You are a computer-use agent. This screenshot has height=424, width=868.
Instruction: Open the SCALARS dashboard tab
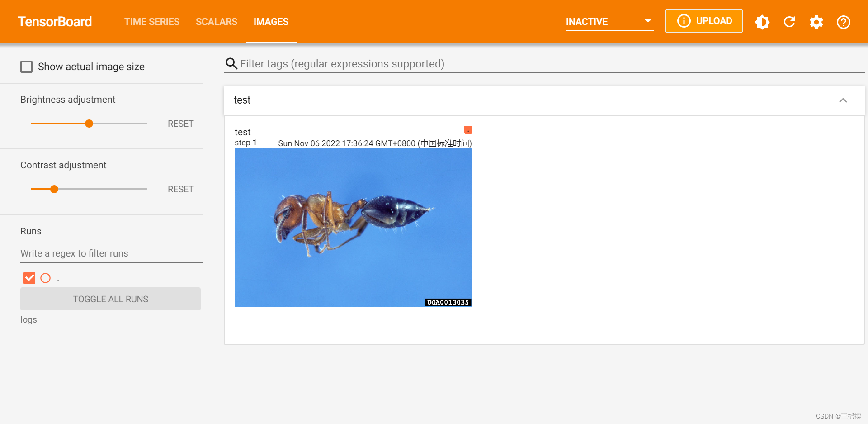217,21
